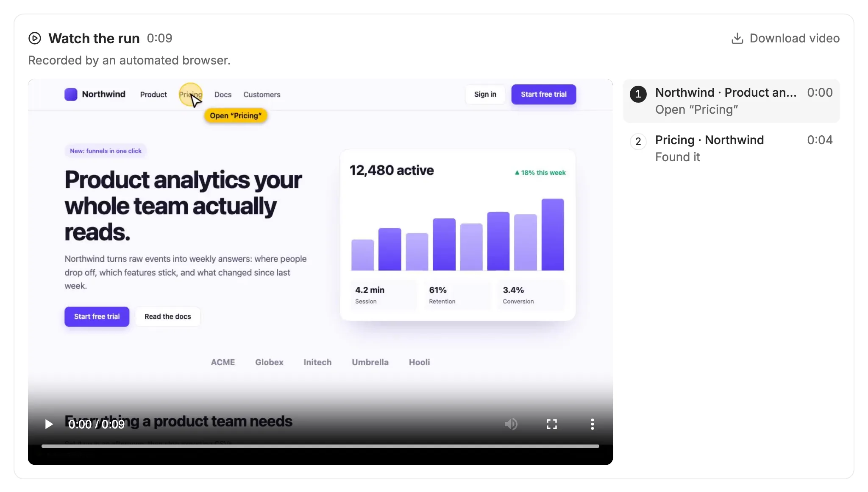Click the Download video button

(785, 38)
